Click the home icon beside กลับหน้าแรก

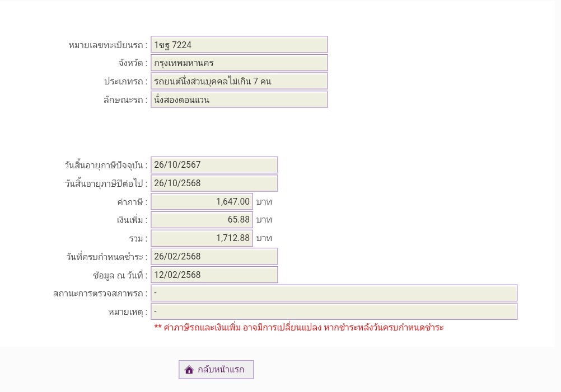pos(189,370)
